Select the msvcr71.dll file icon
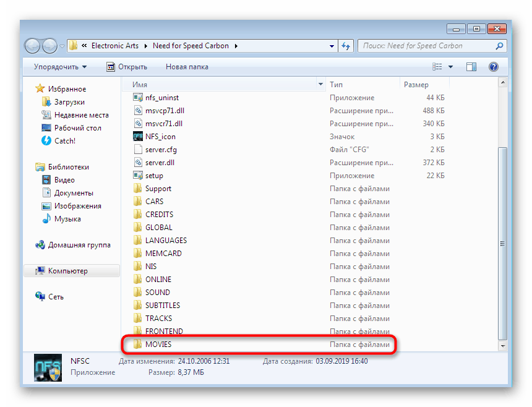The image size is (532, 407). [x=138, y=124]
